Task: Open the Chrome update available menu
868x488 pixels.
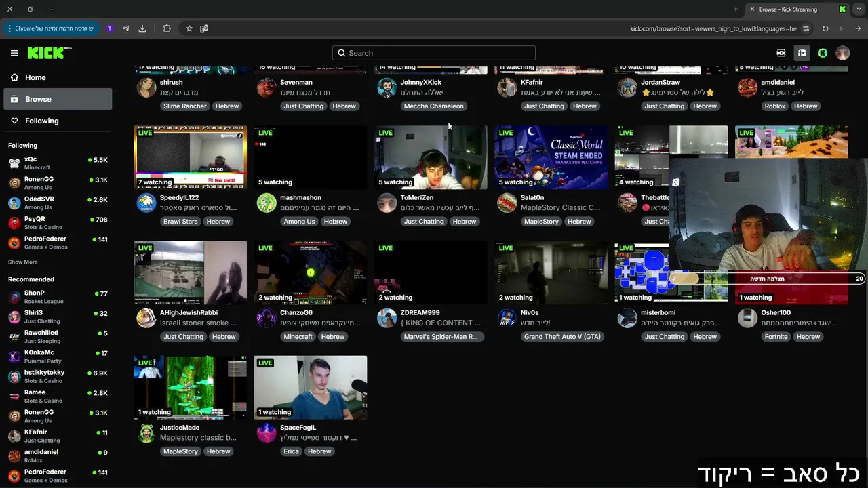Action: pos(51,28)
